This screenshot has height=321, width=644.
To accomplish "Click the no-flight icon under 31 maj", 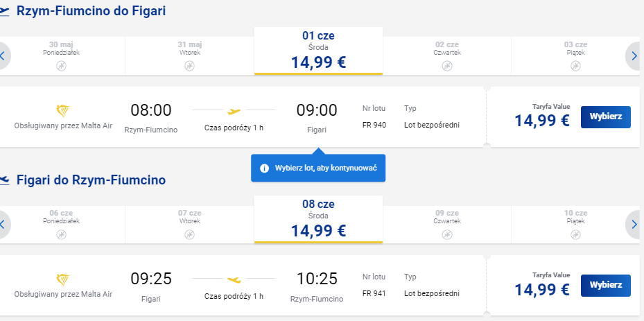I will click(189, 66).
